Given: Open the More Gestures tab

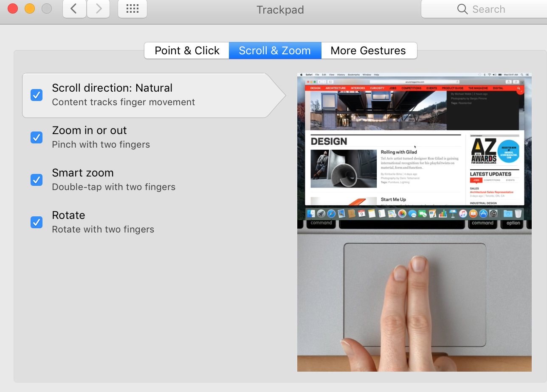Looking at the screenshot, I should click(368, 50).
